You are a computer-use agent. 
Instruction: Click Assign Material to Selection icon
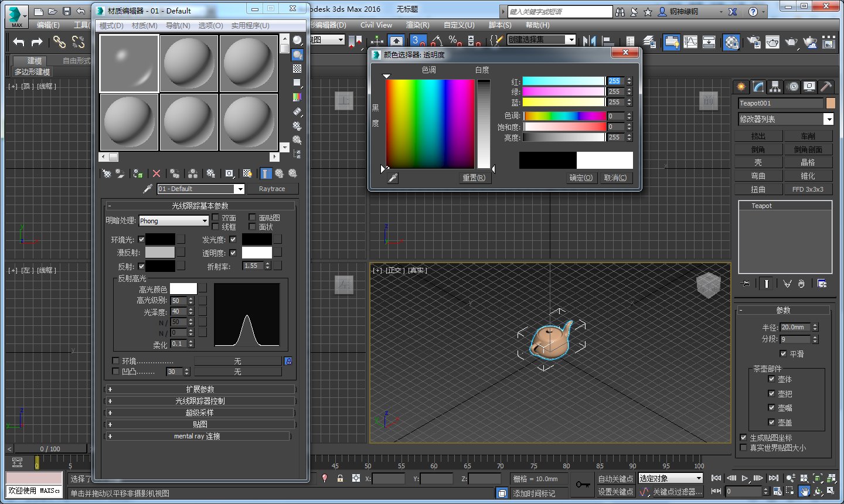(x=138, y=173)
